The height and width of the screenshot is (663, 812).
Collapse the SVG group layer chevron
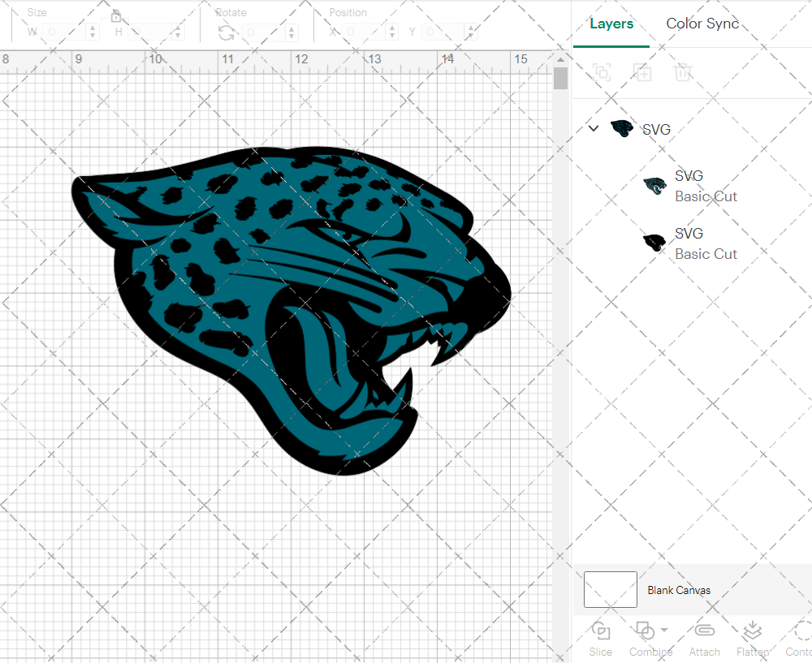click(594, 128)
